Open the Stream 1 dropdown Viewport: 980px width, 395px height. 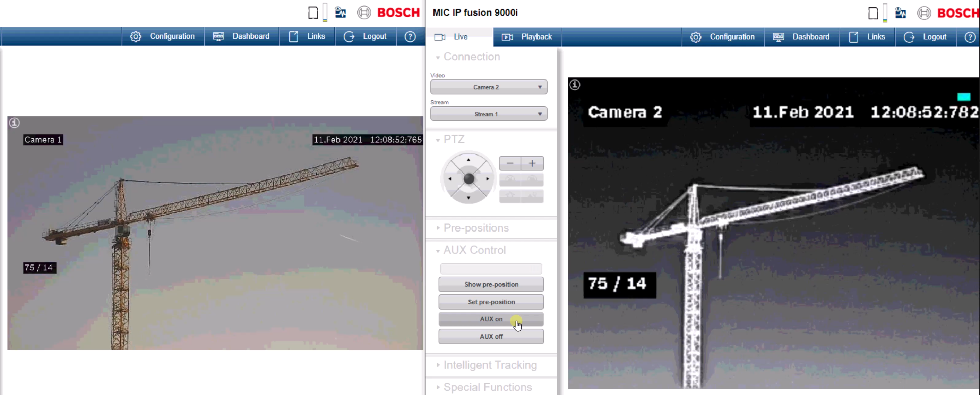point(489,114)
